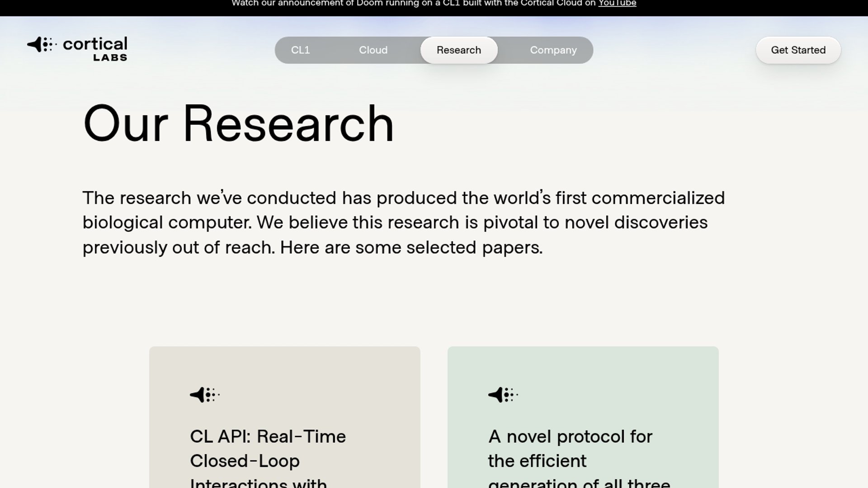Select the Research navigation tab
Screen dimensions: 868x488
[458, 50]
